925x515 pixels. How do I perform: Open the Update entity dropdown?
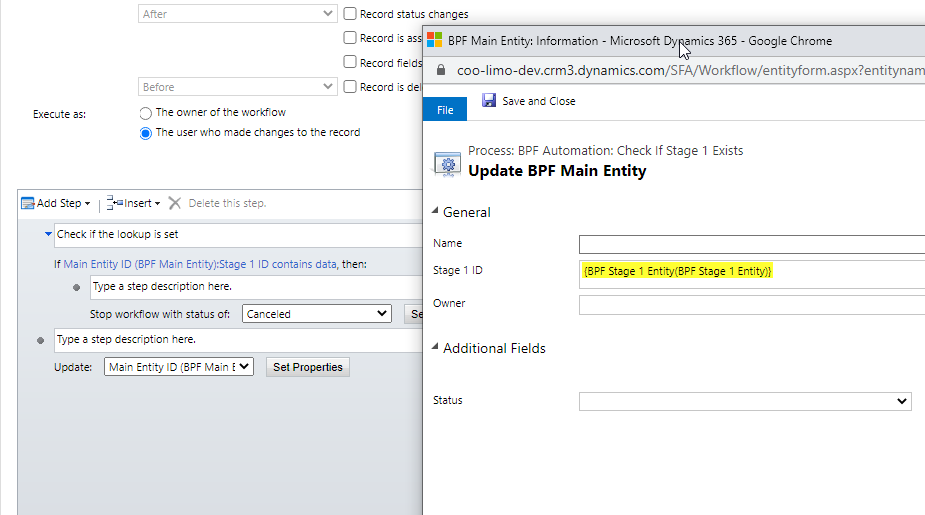[x=179, y=366]
